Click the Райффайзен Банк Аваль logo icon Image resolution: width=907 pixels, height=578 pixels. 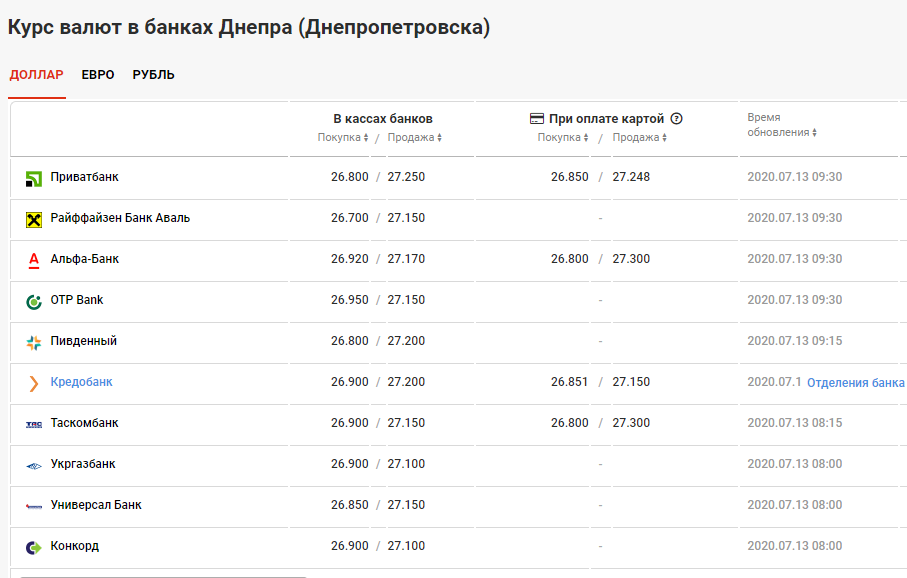pos(34,220)
